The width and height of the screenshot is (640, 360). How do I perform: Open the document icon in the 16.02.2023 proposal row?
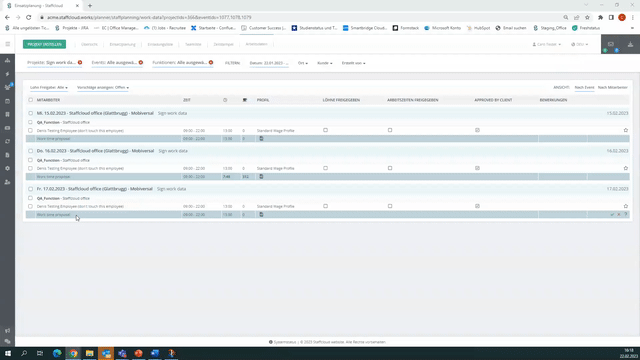(261, 177)
